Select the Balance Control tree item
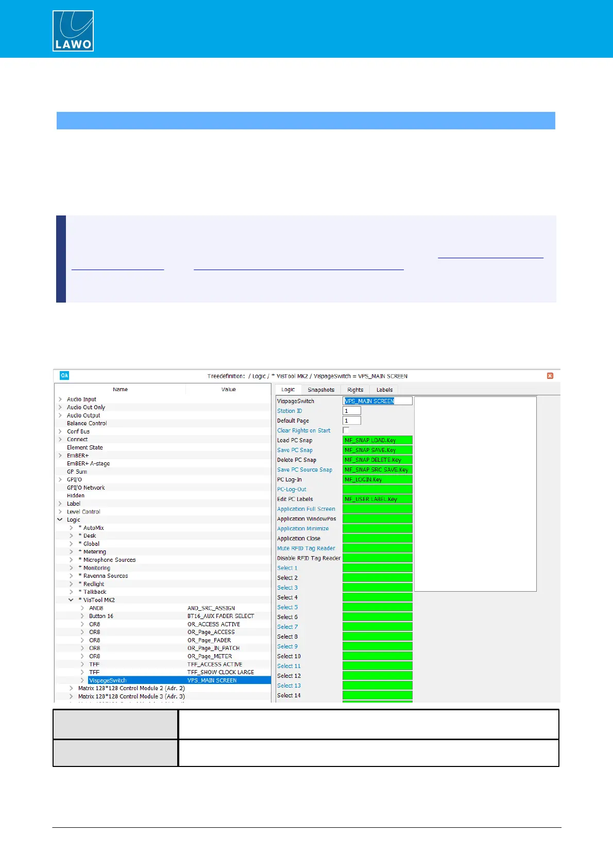 (87, 423)
